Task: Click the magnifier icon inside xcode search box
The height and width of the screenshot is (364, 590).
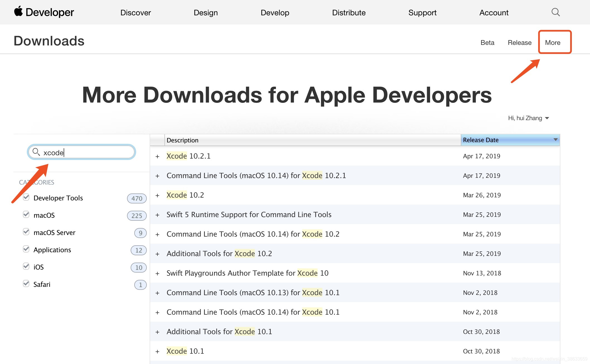Action: tap(36, 152)
